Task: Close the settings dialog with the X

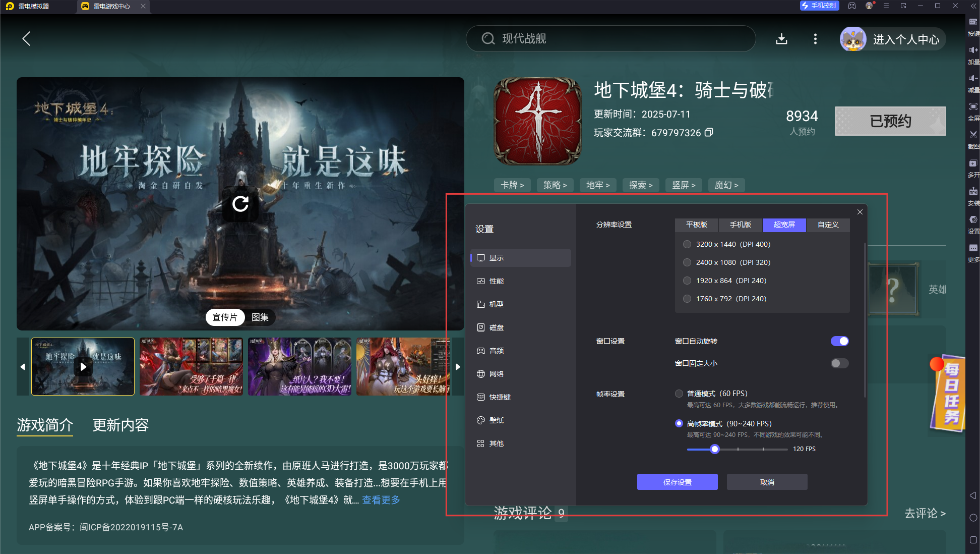Action: (x=860, y=212)
